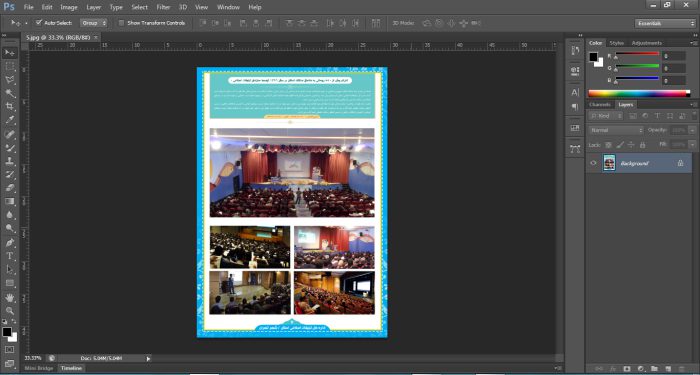Select the Gradient tool
The image size is (700, 375).
(10, 201)
